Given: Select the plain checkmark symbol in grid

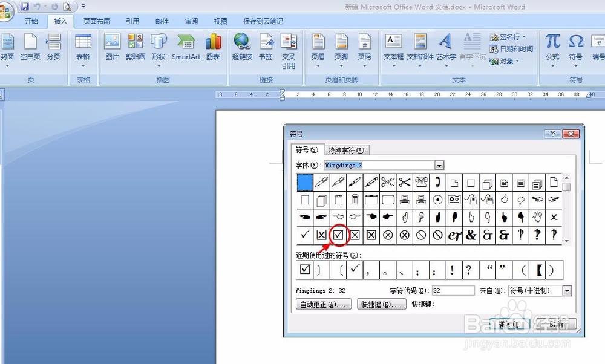Looking at the screenshot, I should 305,235.
